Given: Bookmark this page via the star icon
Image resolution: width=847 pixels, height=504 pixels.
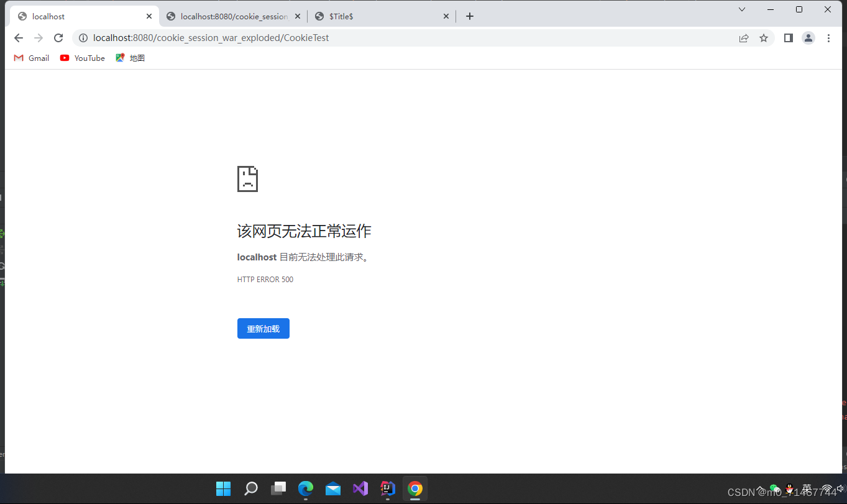Looking at the screenshot, I should (763, 38).
